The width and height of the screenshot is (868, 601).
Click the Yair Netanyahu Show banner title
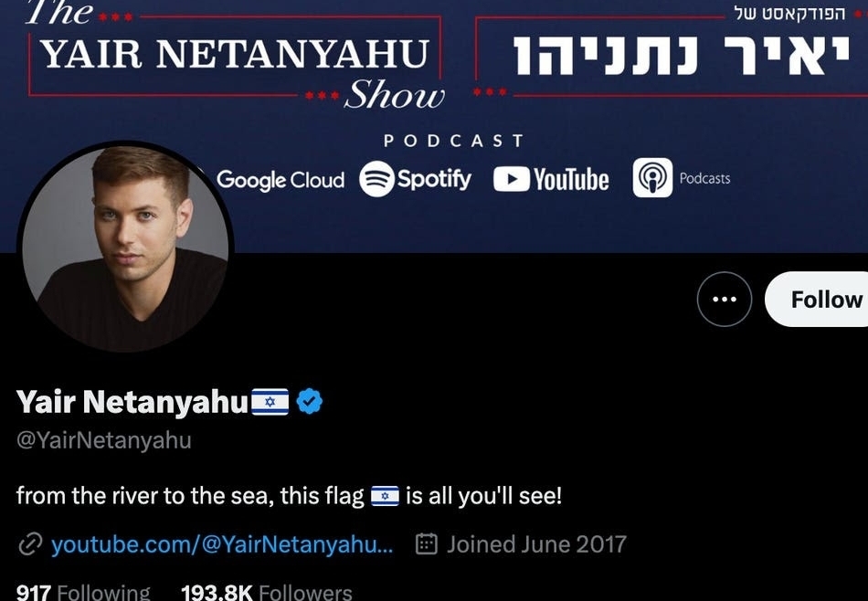235,54
